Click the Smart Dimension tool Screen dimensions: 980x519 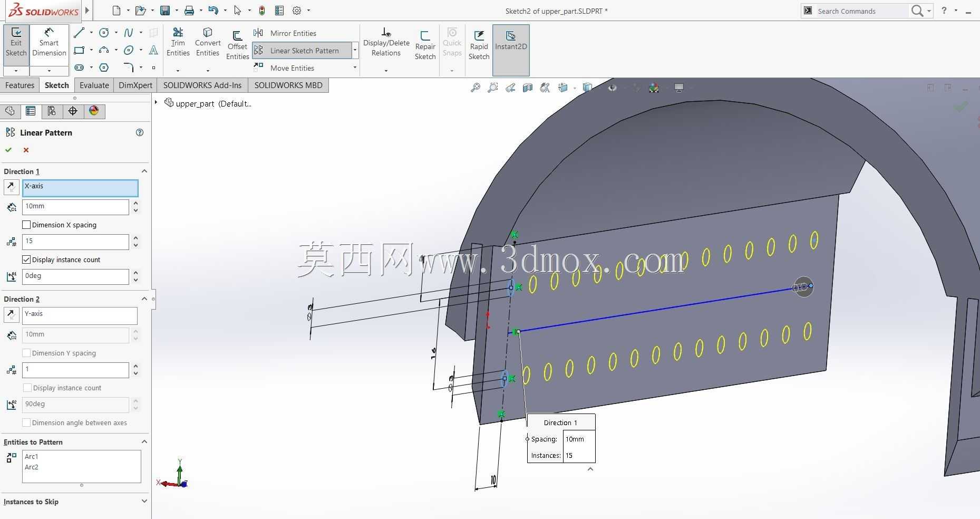[49, 43]
